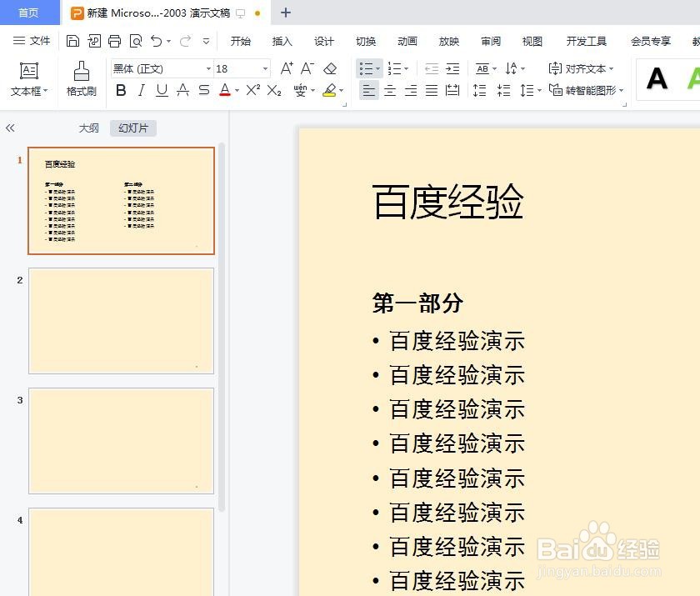Right align the text
The image size is (700, 596).
click(x=411, y=91)
